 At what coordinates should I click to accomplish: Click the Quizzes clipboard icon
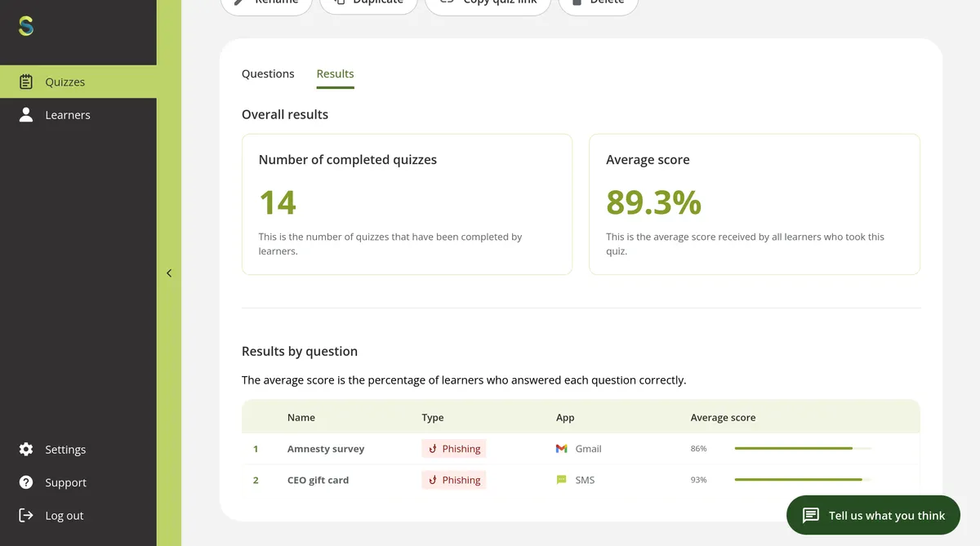click(x=26, y=82)
